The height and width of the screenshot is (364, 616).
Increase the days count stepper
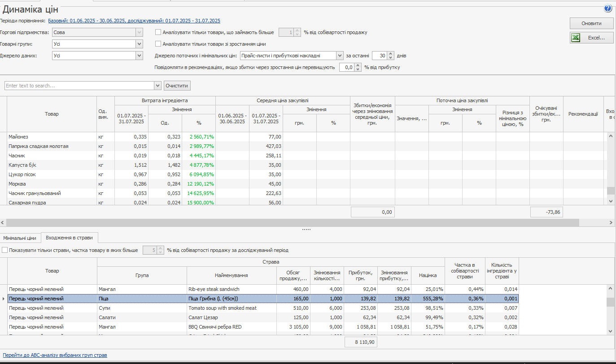(391, 54)
